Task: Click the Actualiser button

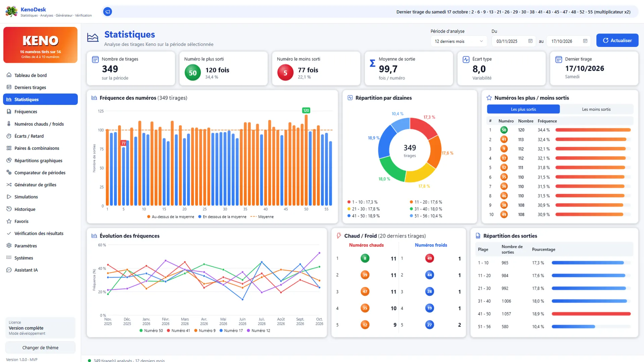Action: pyautogui.click(x=617, y=40)
